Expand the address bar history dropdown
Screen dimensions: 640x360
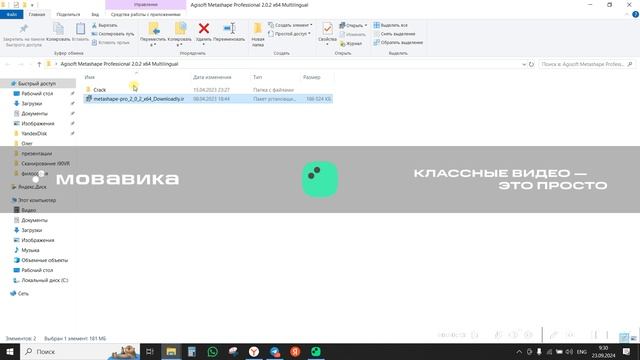(x=524, y=64)
